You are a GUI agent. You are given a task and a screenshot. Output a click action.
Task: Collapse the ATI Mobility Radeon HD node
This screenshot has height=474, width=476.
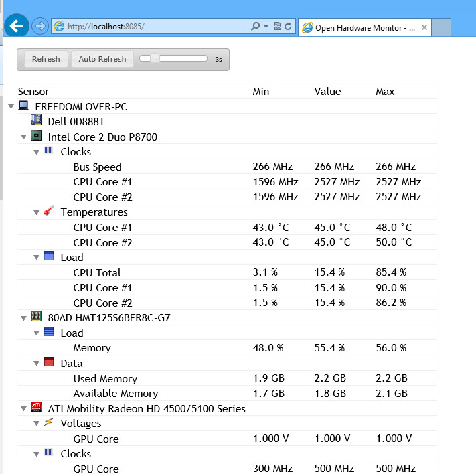pyautogui.click(x=23, y=408)
